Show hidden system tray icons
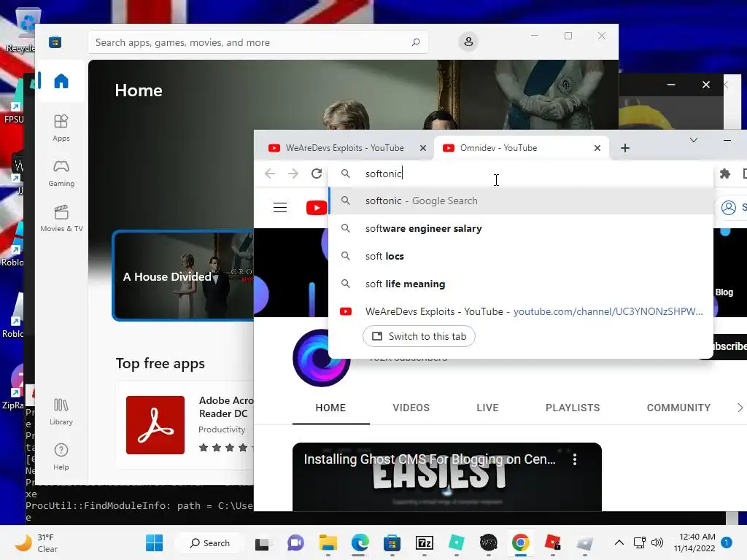 [x=619, y=542]
